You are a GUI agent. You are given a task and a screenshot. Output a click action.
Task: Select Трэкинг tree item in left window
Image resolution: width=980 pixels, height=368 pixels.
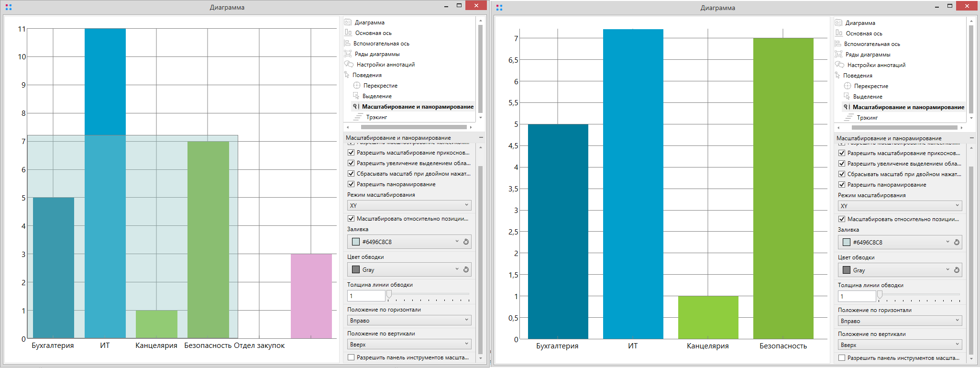376,117
